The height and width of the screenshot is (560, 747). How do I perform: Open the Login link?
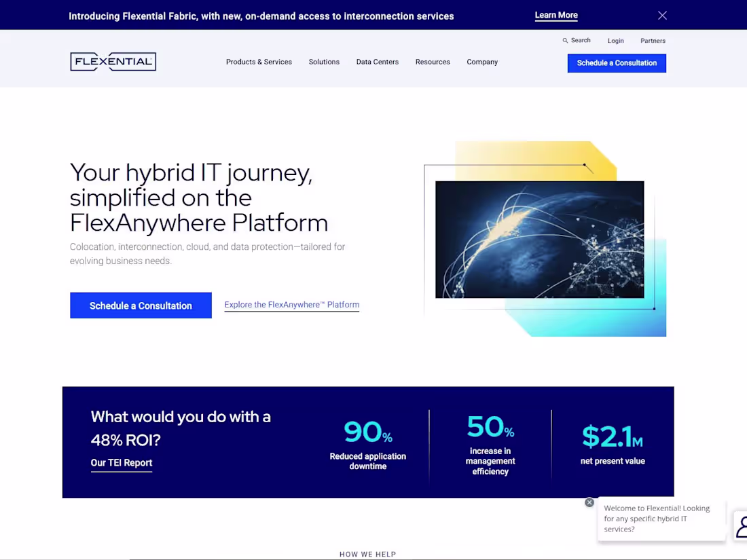(615, 41)
